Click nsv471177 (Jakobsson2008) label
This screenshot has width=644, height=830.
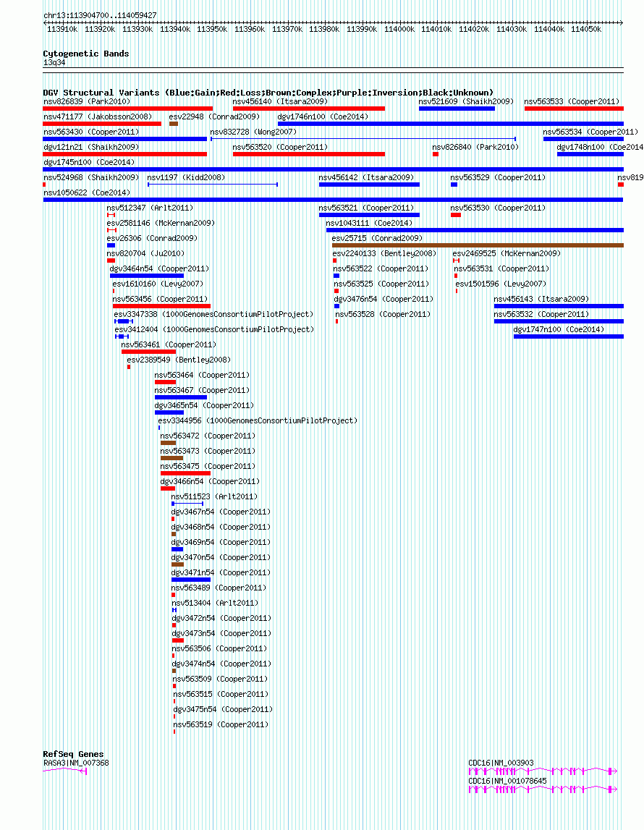[98, 117]
